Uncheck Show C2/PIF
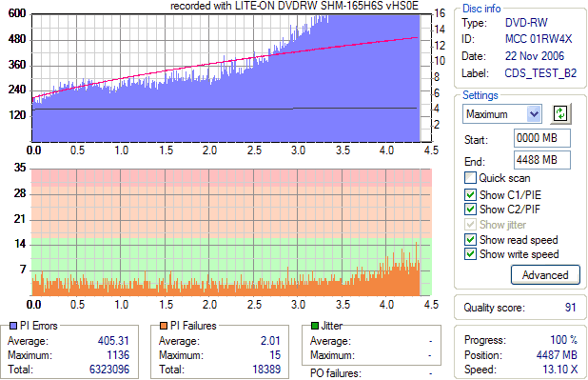The height and width of the screenshot is (380, 588). click(470, 209)
